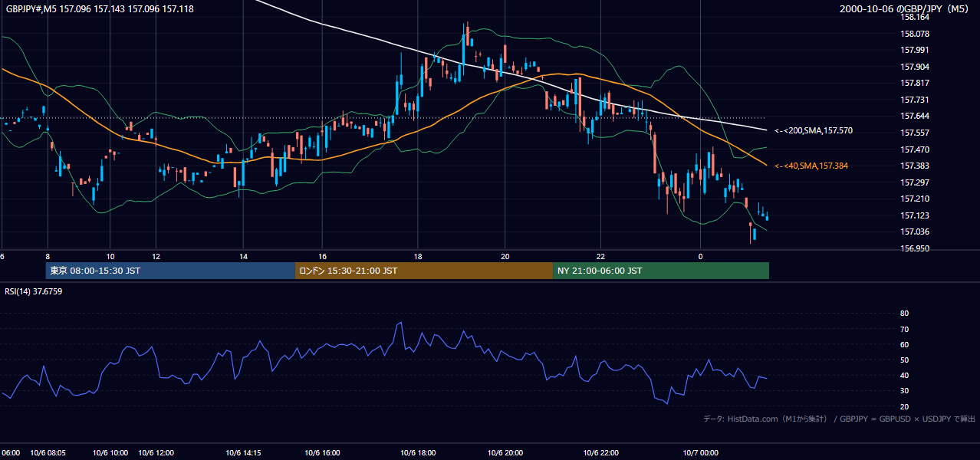Click hour label 16 under the price chart
This screenshot has height=460, width=980.
[322, 256]
